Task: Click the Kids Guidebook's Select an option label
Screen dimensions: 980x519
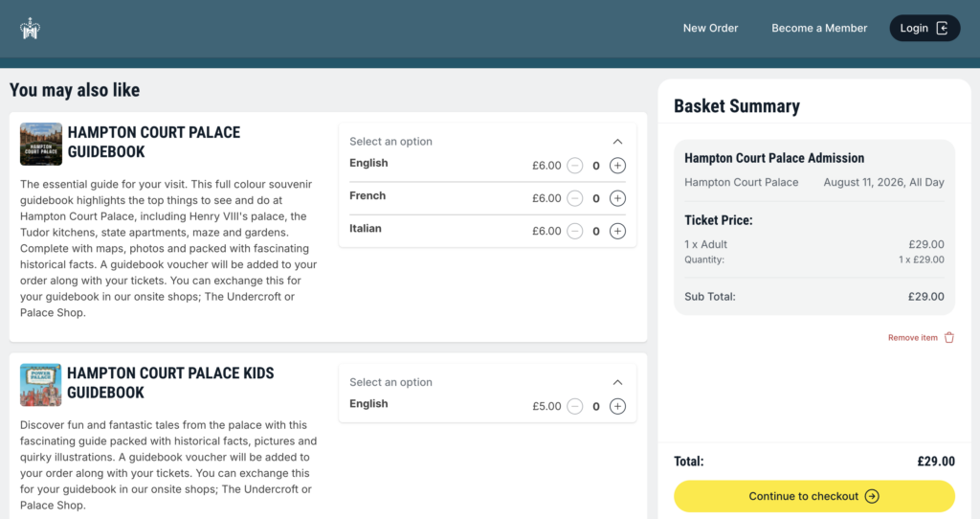Action: (x=390, y=382)
